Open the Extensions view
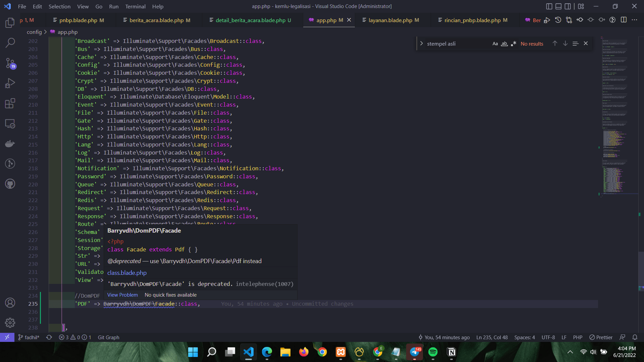 point(10,103)
